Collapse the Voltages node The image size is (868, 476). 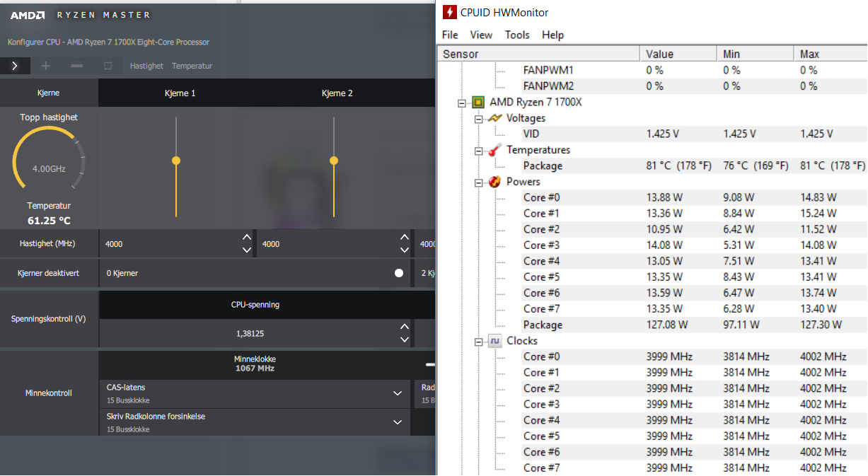479,119
